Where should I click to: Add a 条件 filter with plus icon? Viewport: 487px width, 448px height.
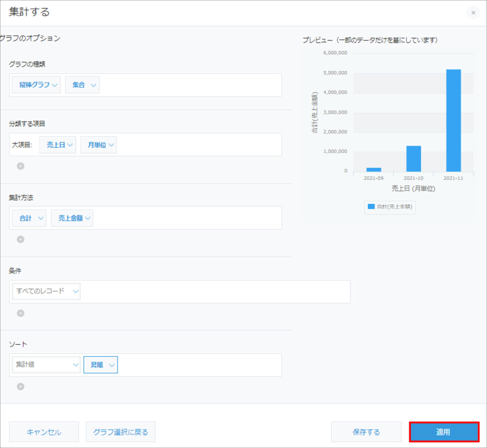coord(21,313)
